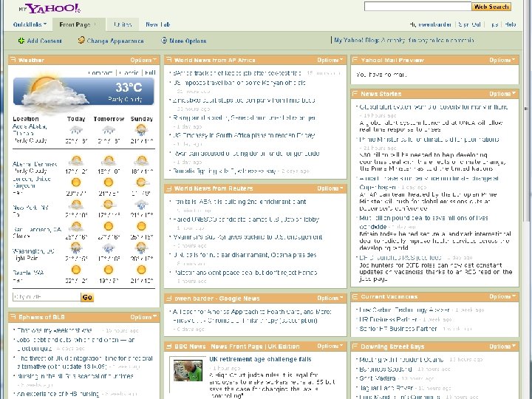Click the Downing Street Says header icon

tap(355, 346)
